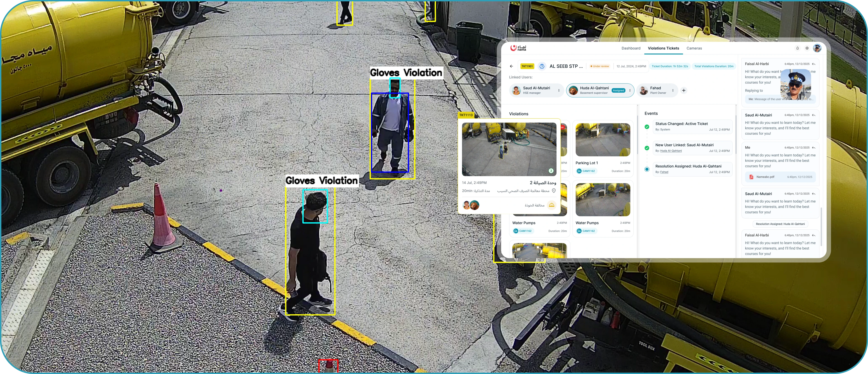Screen dimensions: 868x374
Task: Open the Cameras tab
Action: 694,48
